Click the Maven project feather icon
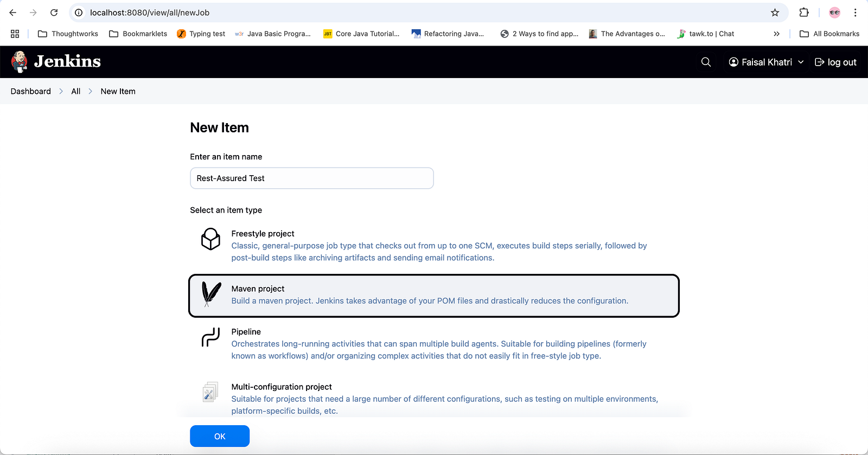Image resolution: width=868 pixels, height=455 pixels. 211,294
